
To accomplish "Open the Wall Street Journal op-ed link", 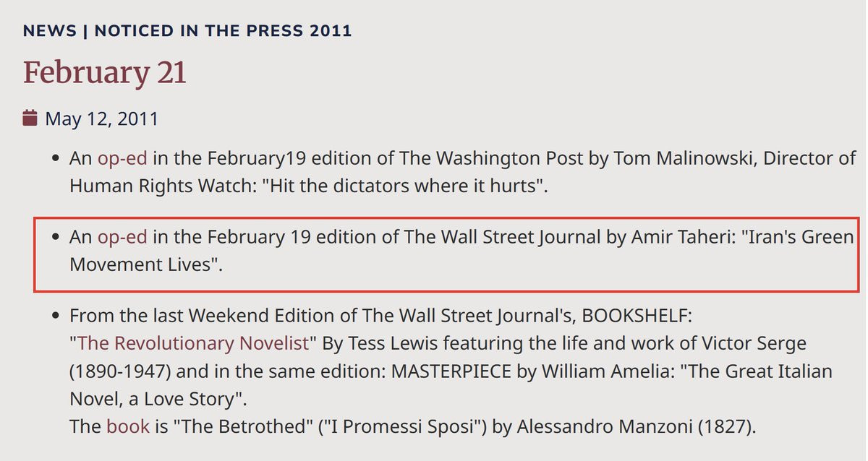I will click(122, 237).
